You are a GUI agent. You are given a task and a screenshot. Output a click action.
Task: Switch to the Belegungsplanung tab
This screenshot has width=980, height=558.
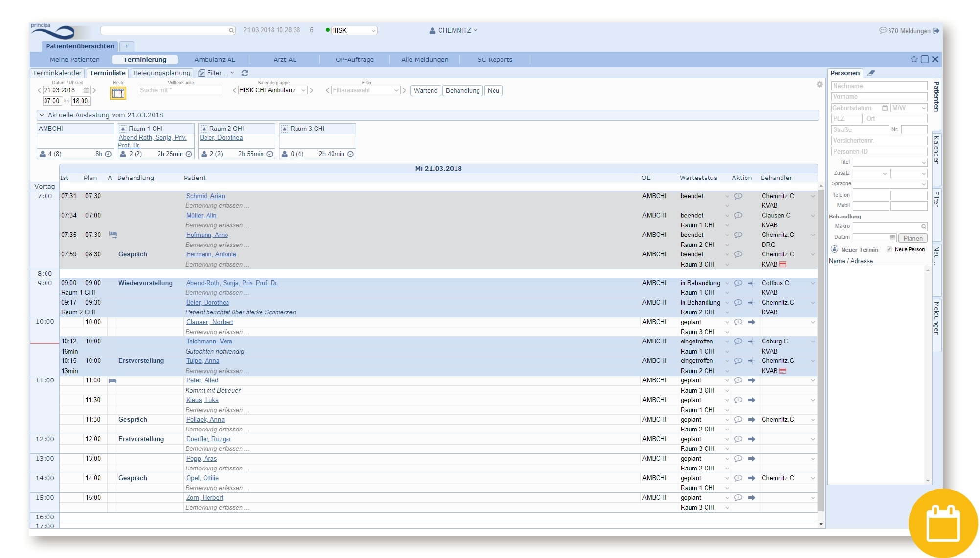coord(161,73)
